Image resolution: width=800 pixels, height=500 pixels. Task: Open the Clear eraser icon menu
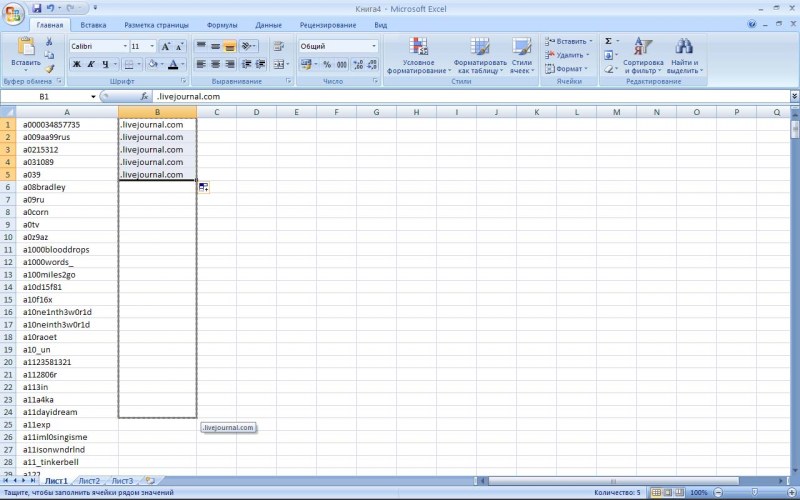click(x=609, y=68)
